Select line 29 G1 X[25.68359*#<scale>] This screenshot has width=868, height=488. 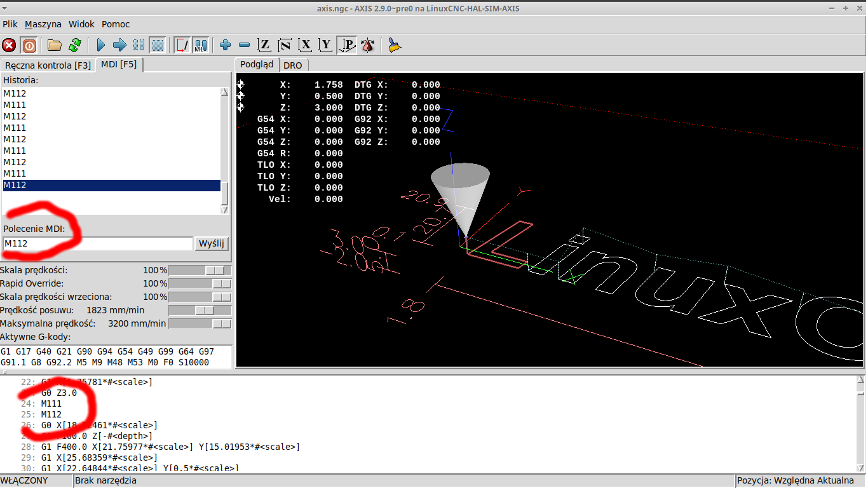click(x=99, y=457)
